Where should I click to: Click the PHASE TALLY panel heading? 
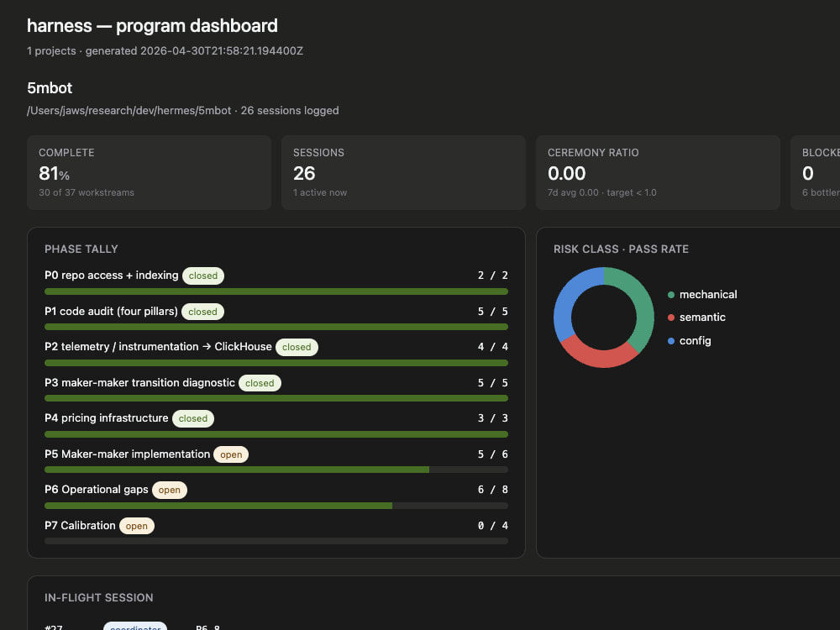coord(81,249)
